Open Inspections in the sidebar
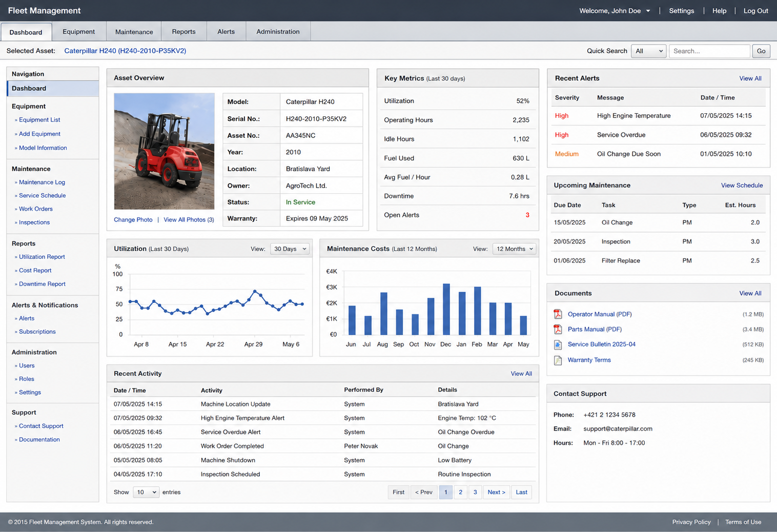Image resolution: width=777 pixels, height=532 pixels. (34, 222)
